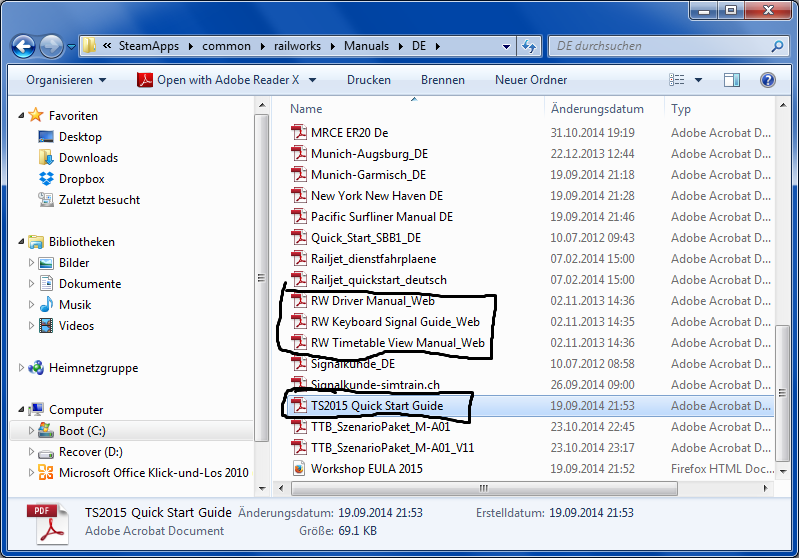
Task: Select RW Timetable View Manual_Web file
Action: point(397,342)
